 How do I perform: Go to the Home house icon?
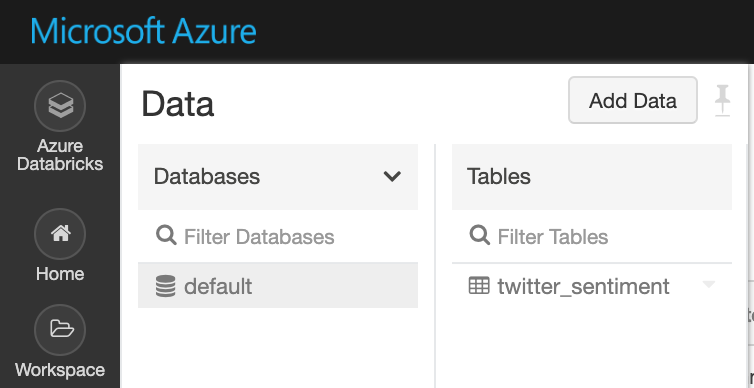(x=60, y=234)
